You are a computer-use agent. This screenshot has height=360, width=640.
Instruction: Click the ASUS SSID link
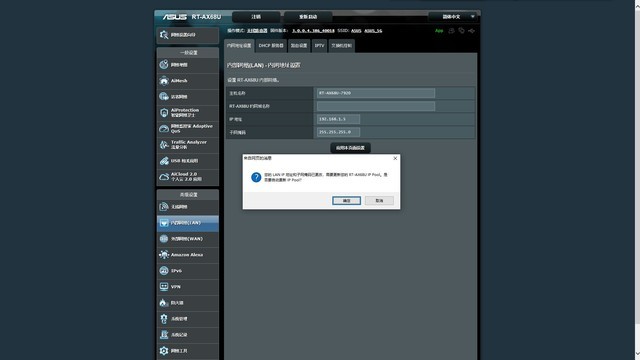[356, 31]
